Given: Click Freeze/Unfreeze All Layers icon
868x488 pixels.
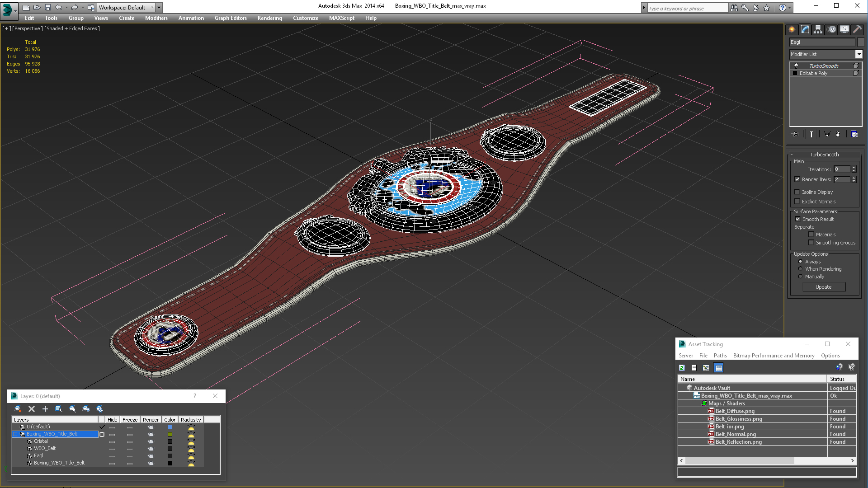Looking at the screenshot, I should (x=99, y=409).
